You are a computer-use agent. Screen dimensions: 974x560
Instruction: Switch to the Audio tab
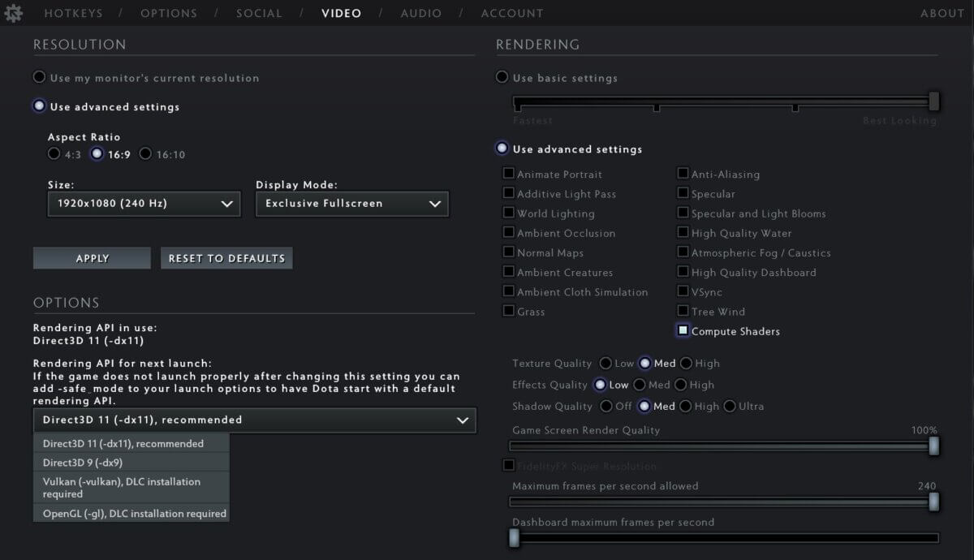pyautogui.click(x=421, y=13)
